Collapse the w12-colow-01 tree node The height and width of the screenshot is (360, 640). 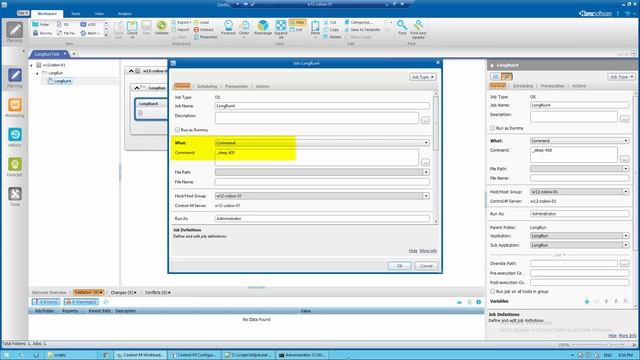[31, 65]
